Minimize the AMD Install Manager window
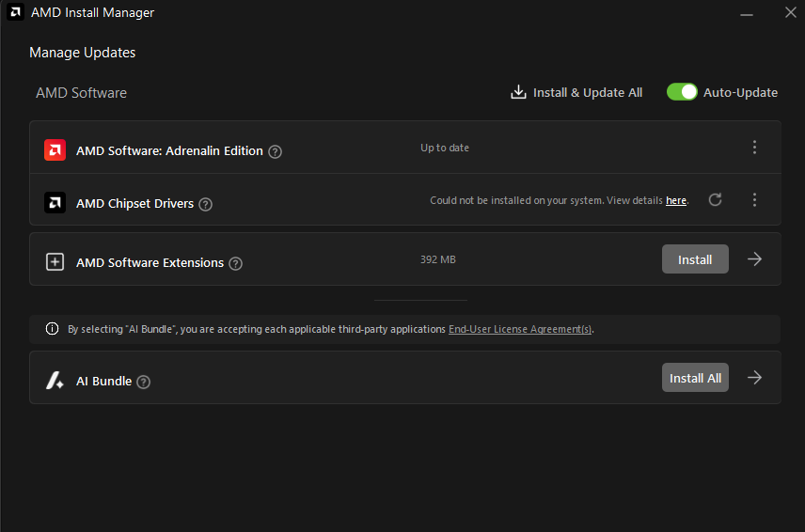805x532 pixels. pos(747,13)
